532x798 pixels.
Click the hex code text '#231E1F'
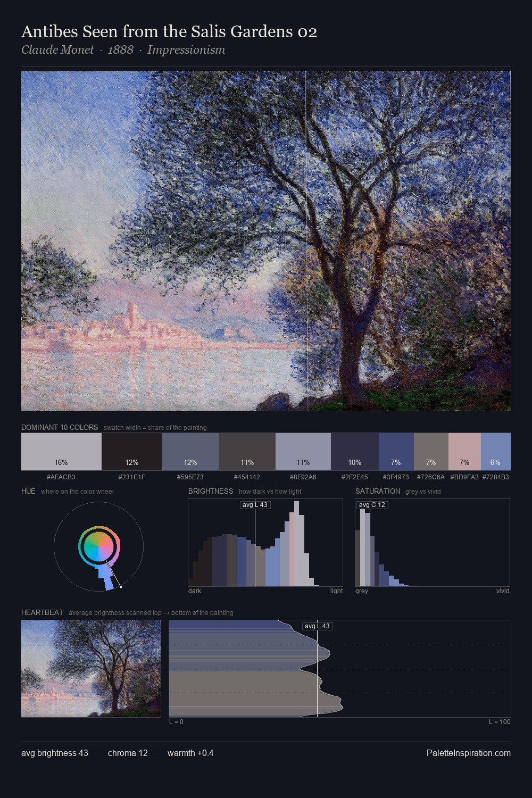pos(132,477)
